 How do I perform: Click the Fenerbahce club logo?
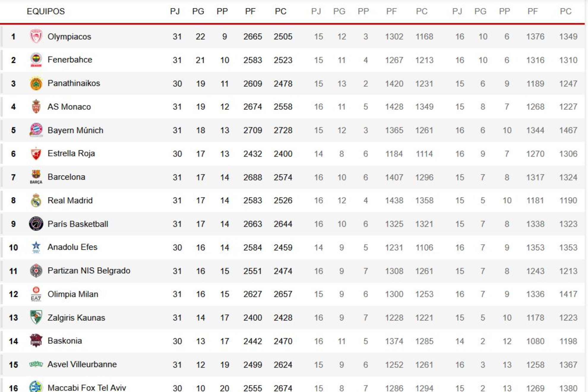(36, 60)
